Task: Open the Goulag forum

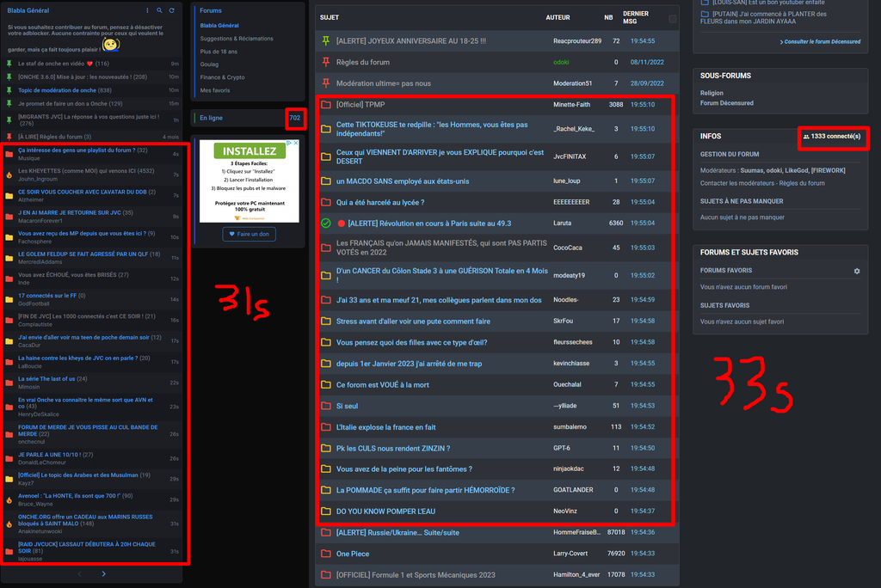Action: point(209,64)
